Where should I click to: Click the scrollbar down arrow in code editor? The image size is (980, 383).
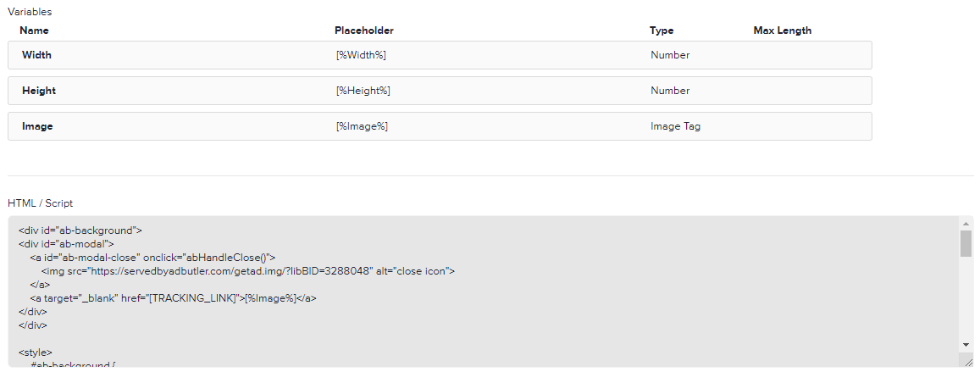pos(966,344)
